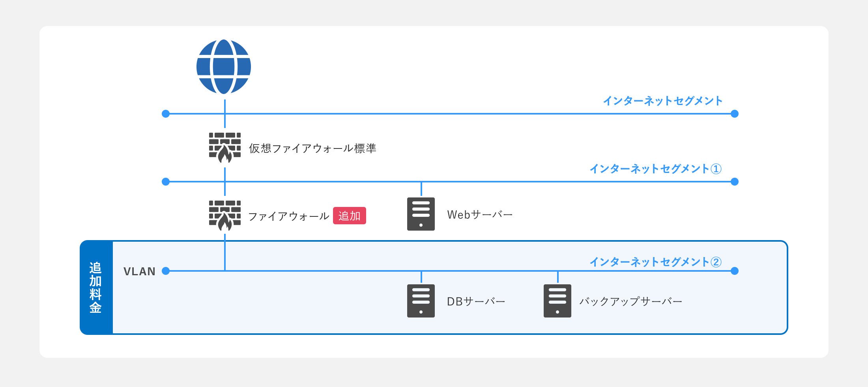Viewport: 868px width, 387px height.
Task: Click the 追加料金 vertical blue label
Action: (x=96, y=287)
